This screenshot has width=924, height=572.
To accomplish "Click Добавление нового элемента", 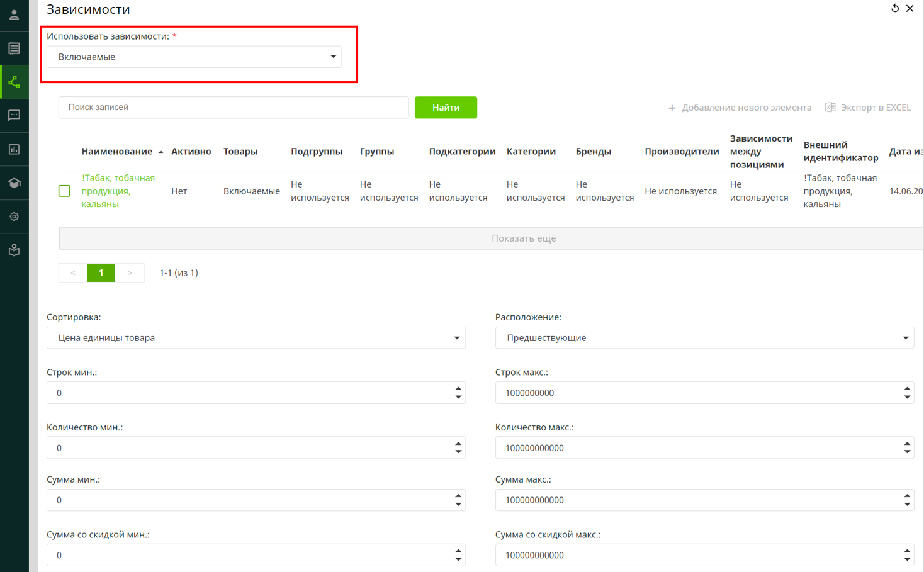I will point(740,108).
